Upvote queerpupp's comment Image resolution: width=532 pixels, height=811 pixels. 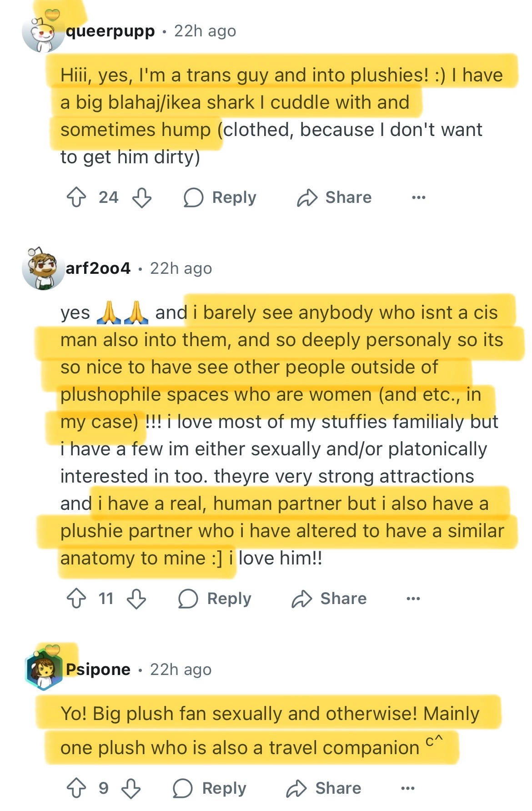coord(76,197)
